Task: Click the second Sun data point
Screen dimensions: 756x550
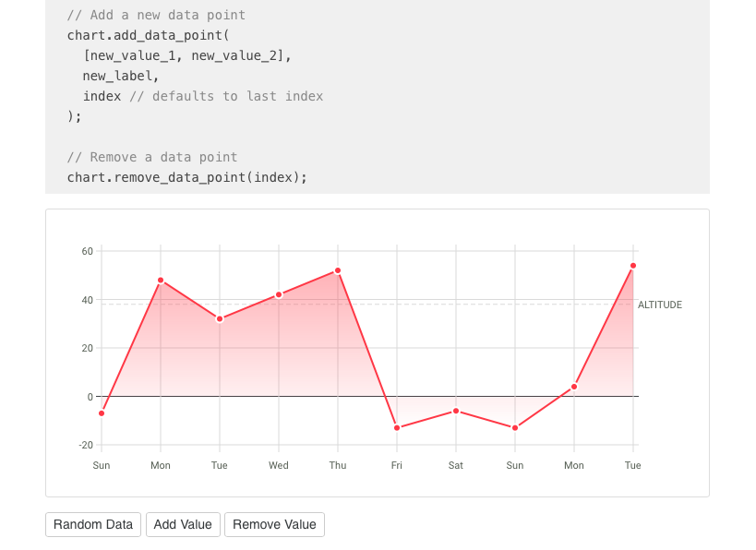Action: [514, 427]
